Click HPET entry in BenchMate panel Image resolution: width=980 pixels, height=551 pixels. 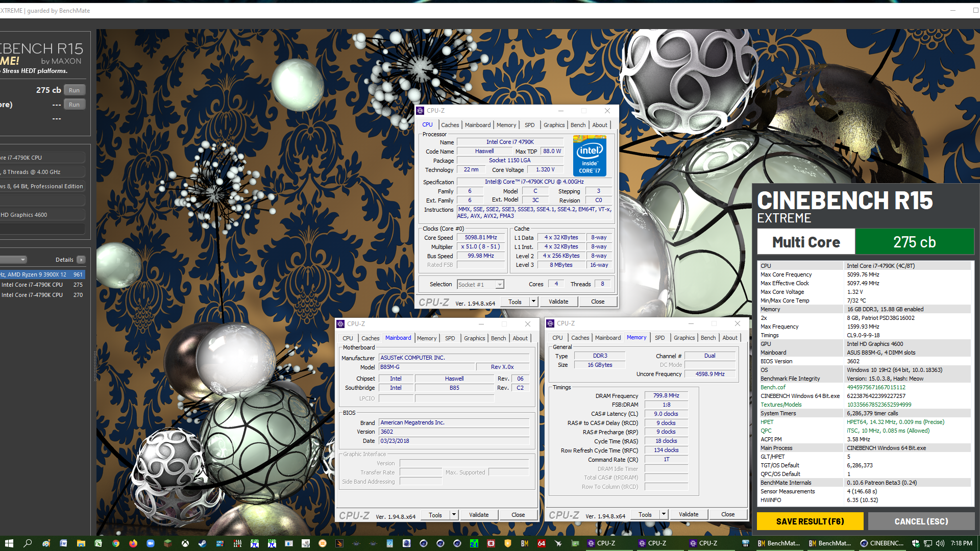click(767, 422)
